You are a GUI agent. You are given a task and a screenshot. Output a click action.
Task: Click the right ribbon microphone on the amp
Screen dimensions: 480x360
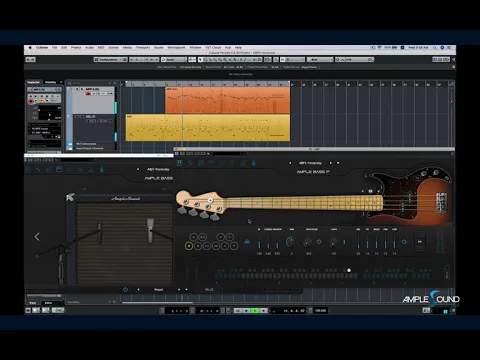tap(150, 230)
